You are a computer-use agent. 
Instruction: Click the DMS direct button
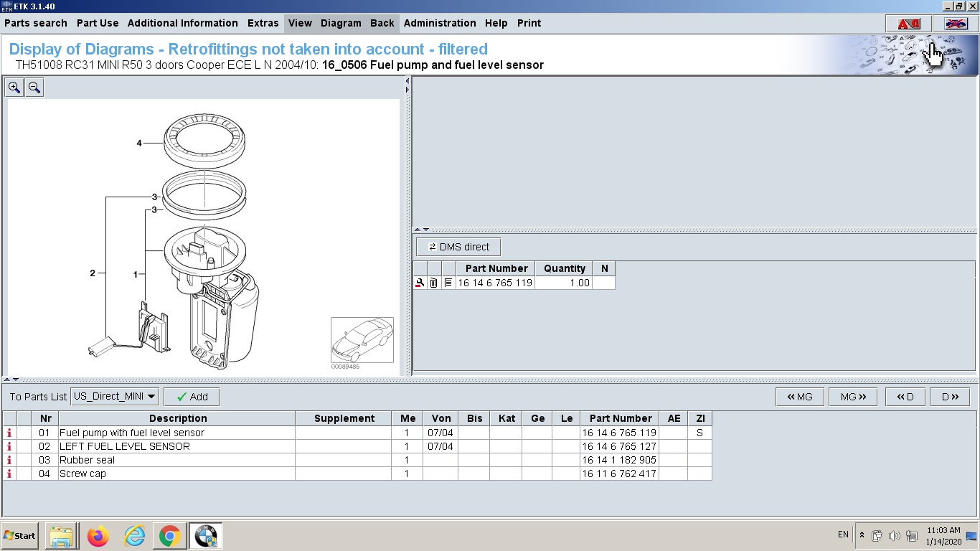(x=458, y=247)
